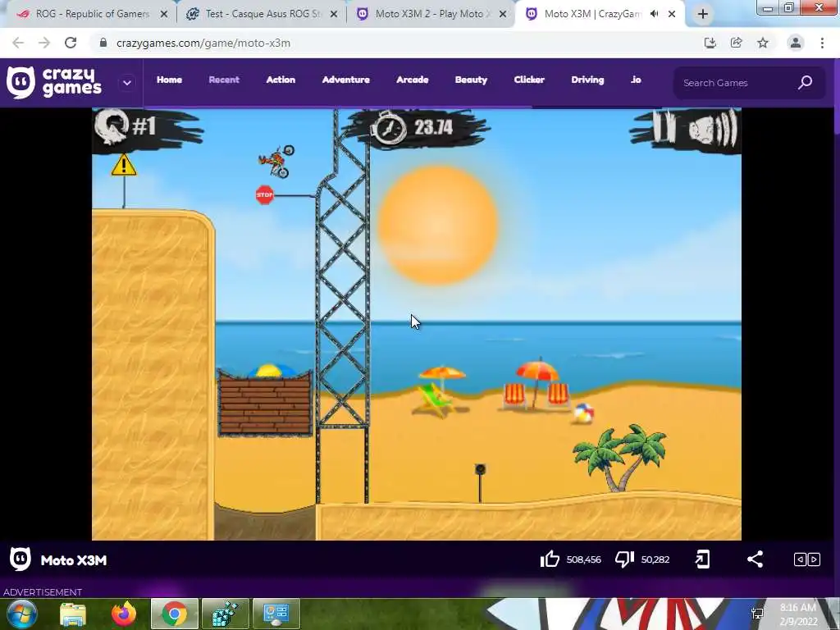Image resolution: width=840 pixels, height=630 pixels.
Task: Open the Recent games category
Action: click(224, 80)
